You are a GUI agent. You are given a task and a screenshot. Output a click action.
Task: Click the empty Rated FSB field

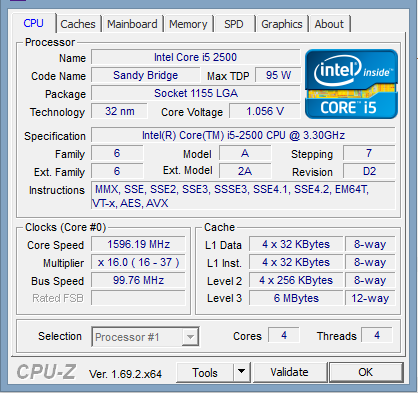click(x=138, y=298)
